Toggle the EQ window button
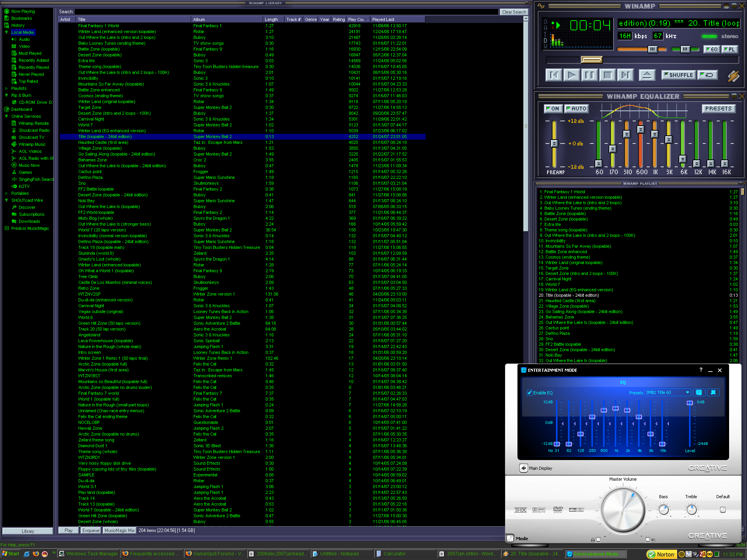Image resolution: width=747 pixels, height=560 pixels. coord(712,49)
